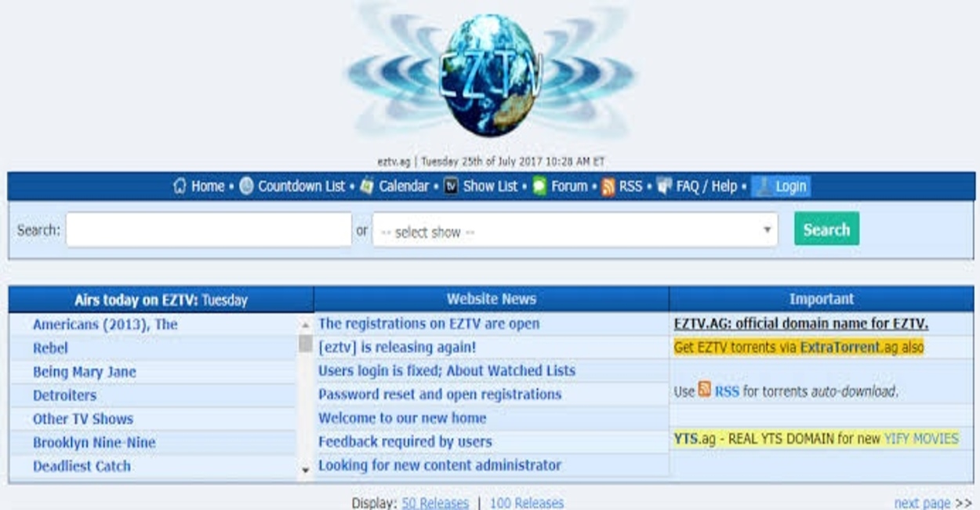
Task: Display 100 Releases
Action: [x=527, y=503]
